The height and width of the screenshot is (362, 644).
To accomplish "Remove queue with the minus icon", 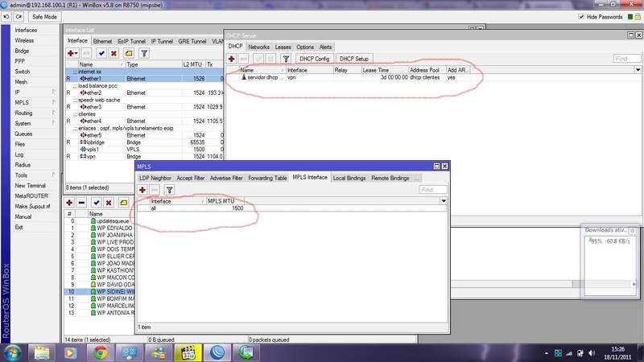I will [82, 203].
